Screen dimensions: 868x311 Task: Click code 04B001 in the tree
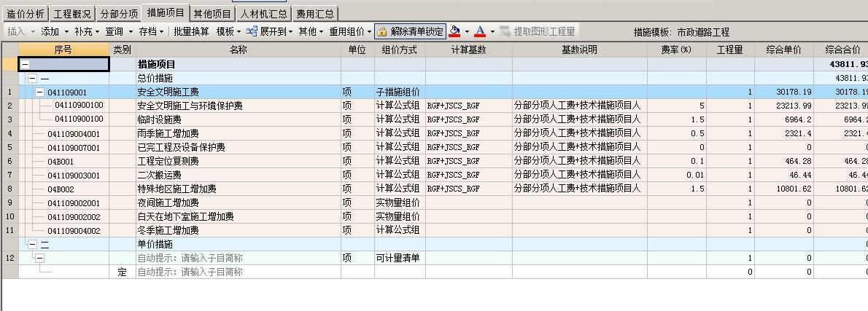point(61,161)
